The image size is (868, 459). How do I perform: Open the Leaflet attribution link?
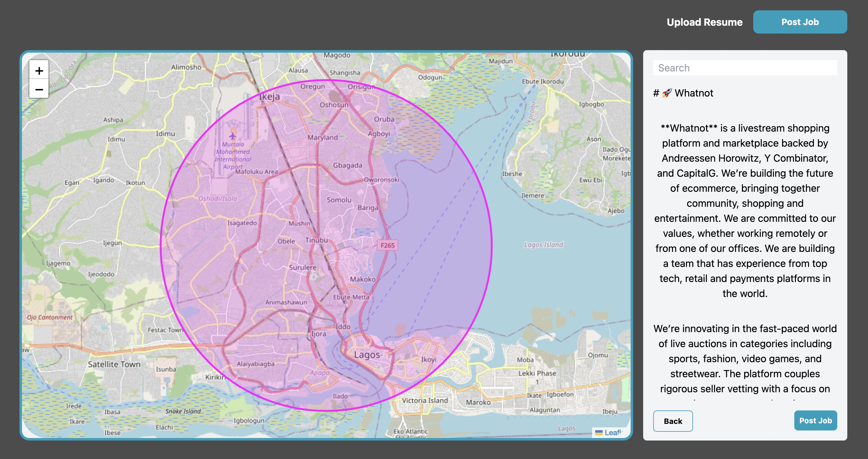point(613,432)
